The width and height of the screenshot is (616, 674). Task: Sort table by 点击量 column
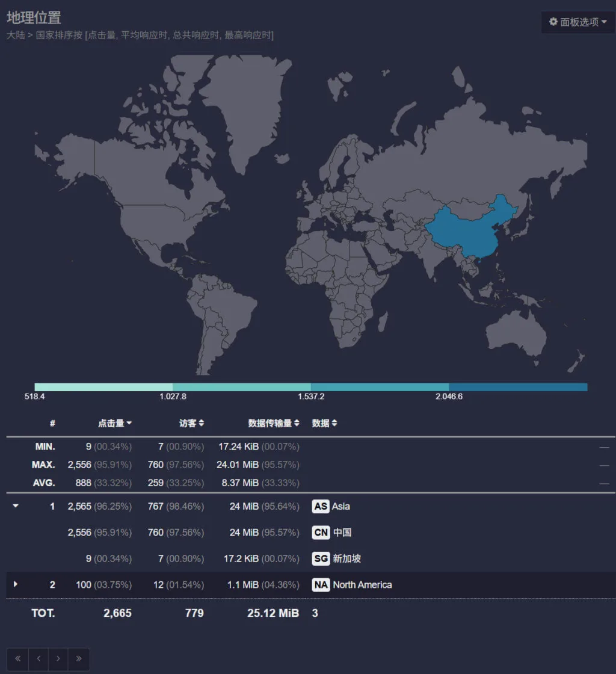(115, 423)
